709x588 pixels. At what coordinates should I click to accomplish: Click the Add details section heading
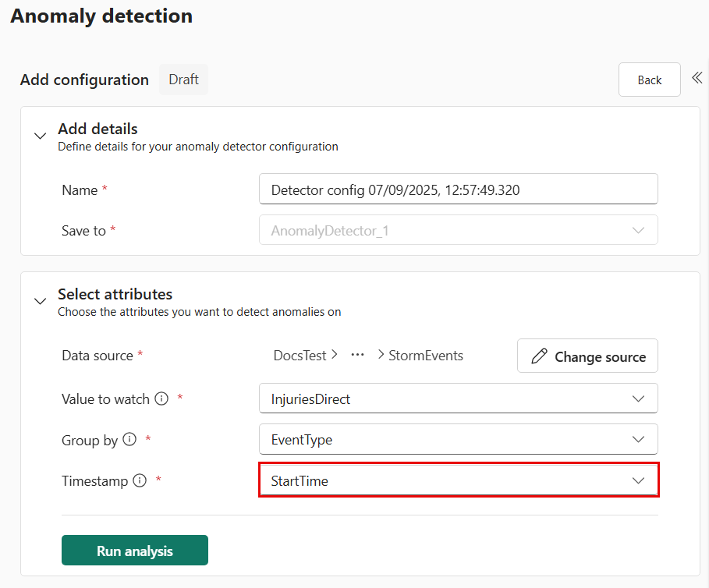coord(97,129)
